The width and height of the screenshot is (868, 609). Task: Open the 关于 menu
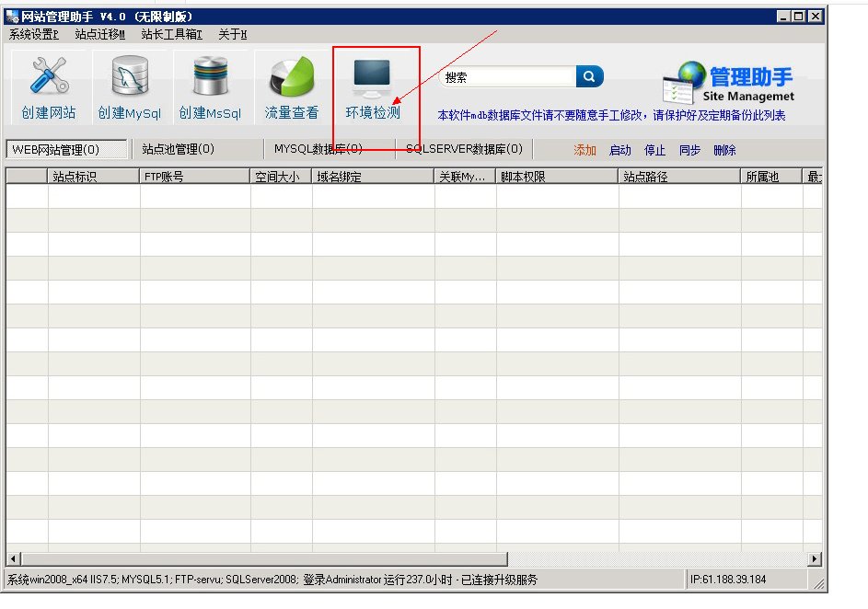click(232, 34)
